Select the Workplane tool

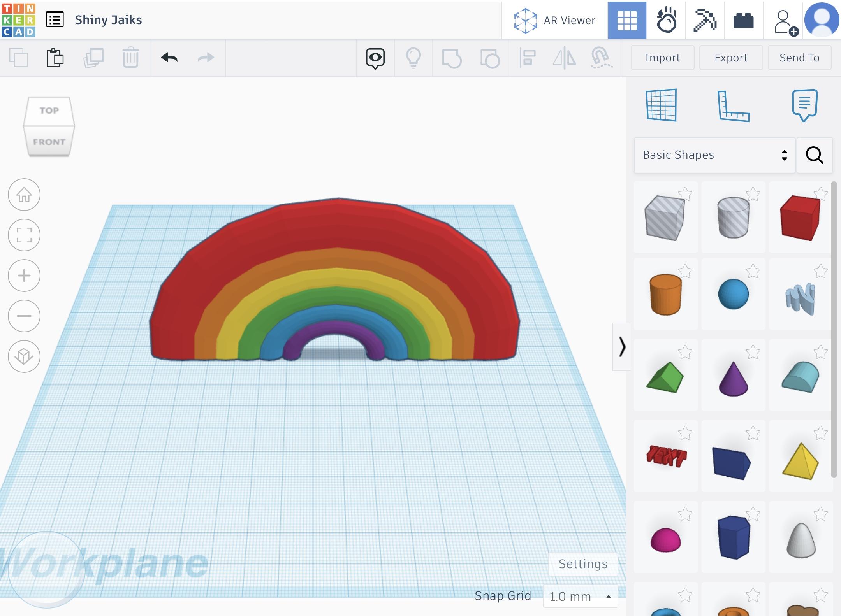pyautogui.click(x=661, y=105)
